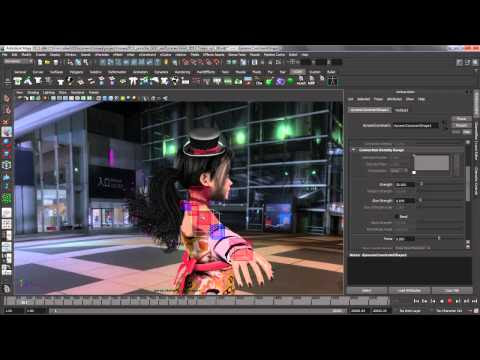Click the last icon on viewport toolbar
The width and height of the screenshot is (480, 360).
(x=165, y=98)
